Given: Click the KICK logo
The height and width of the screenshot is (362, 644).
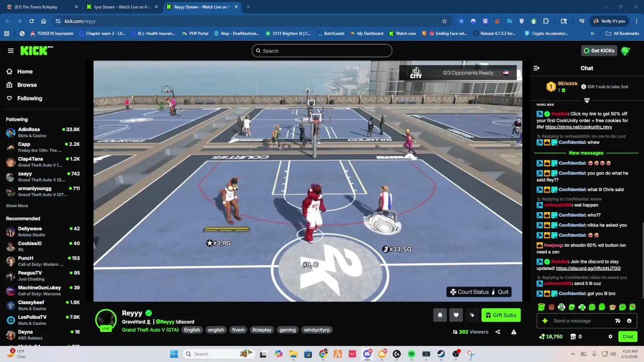Looking at the screenshot, I should 36,51.
